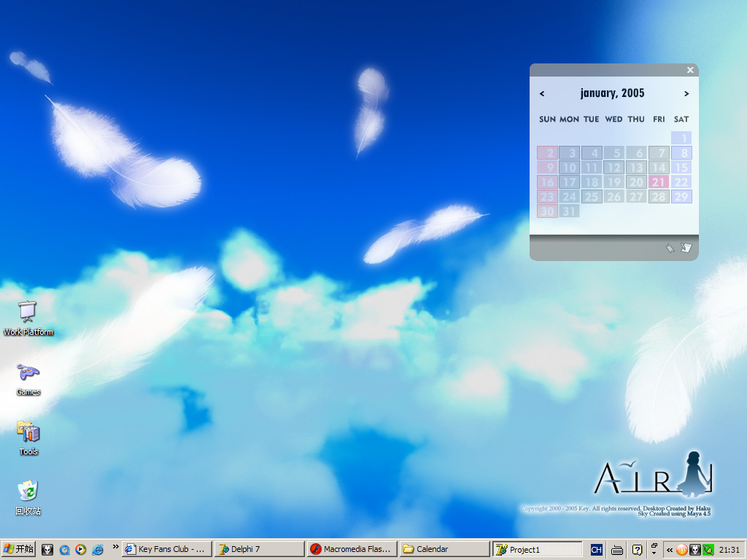Screen dimensions: 747x560
Task: Open the Work Platform desktop icon
Action: (x=28, y=319)
